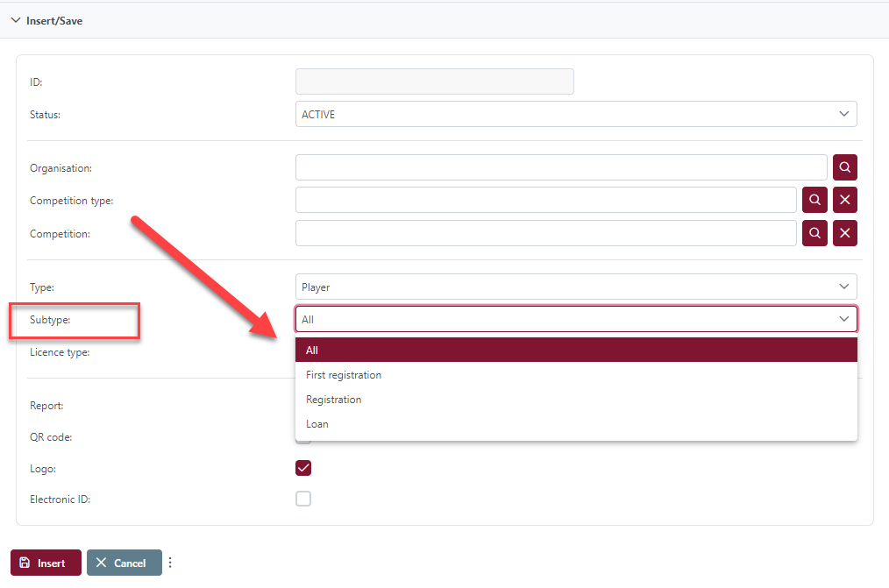Pick Loan from the Subtype options
This screenshot has height=588, width=889.
coord(317,424)
